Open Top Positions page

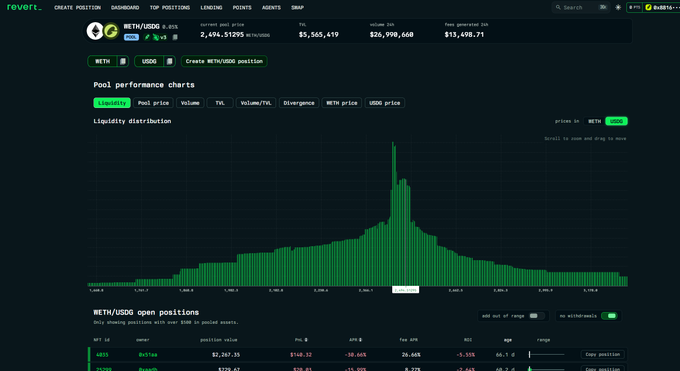170,7
